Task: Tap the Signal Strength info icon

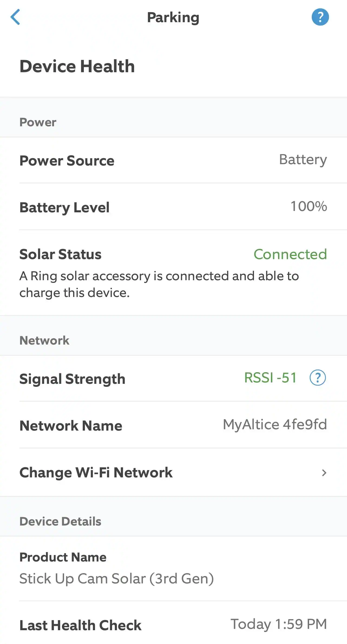Action: [x=318, y=378]
